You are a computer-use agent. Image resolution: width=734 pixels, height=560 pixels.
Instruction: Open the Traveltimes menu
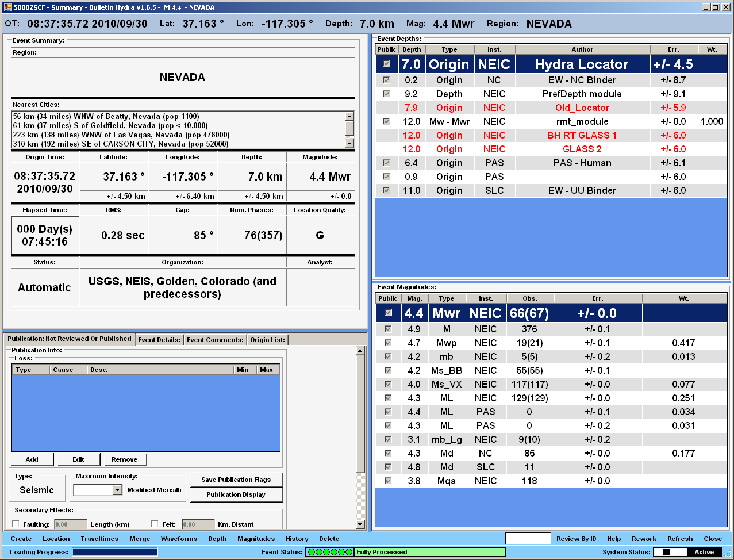[x=99, y=539]
